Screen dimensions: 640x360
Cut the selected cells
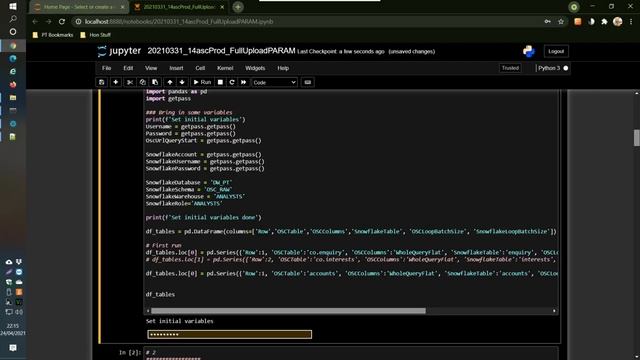pyautogui.click(x=130, y=82)
